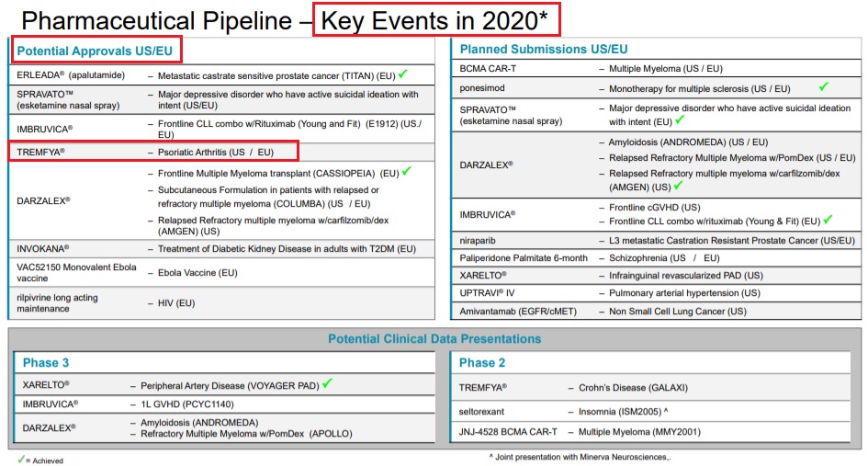Click the checkmark next to VOYAGER PAD
Image resolution: width=868 pixels, height=466 pixels.
point(327,384)
